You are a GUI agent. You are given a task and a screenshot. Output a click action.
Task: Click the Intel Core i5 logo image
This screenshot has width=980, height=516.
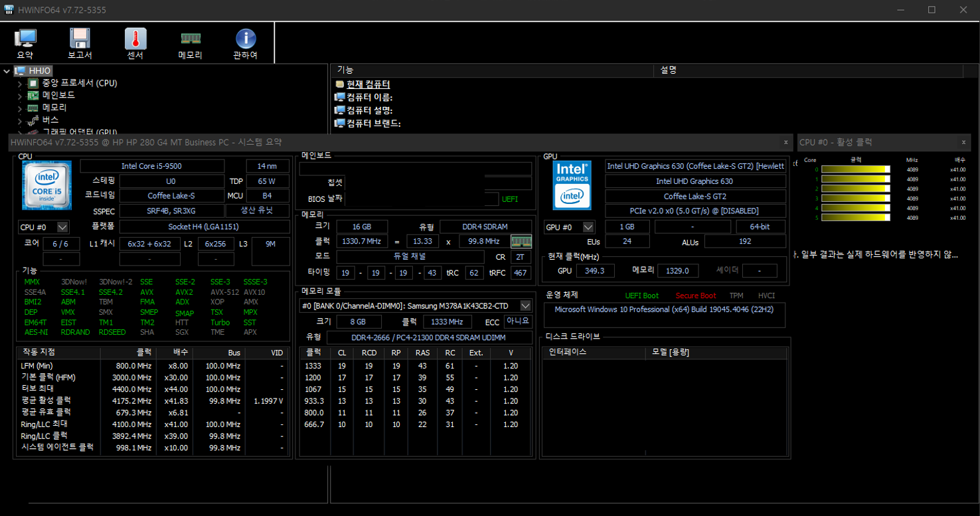(x=46, y=185)
